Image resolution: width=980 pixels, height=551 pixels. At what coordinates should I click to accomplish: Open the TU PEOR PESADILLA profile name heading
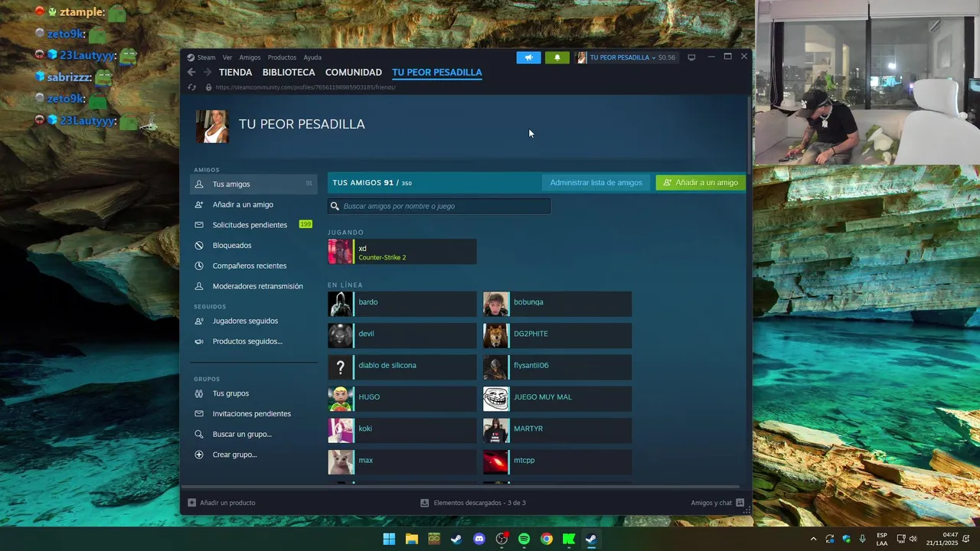[302, 124]
